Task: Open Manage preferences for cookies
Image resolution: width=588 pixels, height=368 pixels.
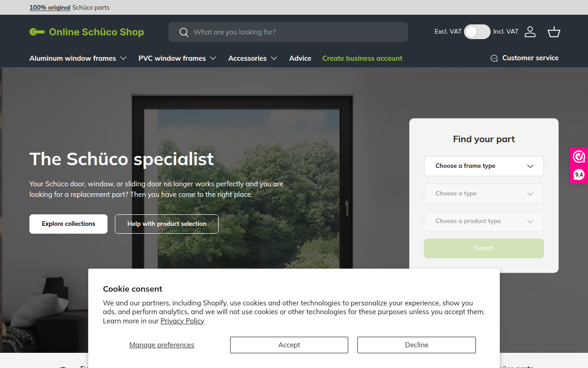Action: [x=162, y=345]
